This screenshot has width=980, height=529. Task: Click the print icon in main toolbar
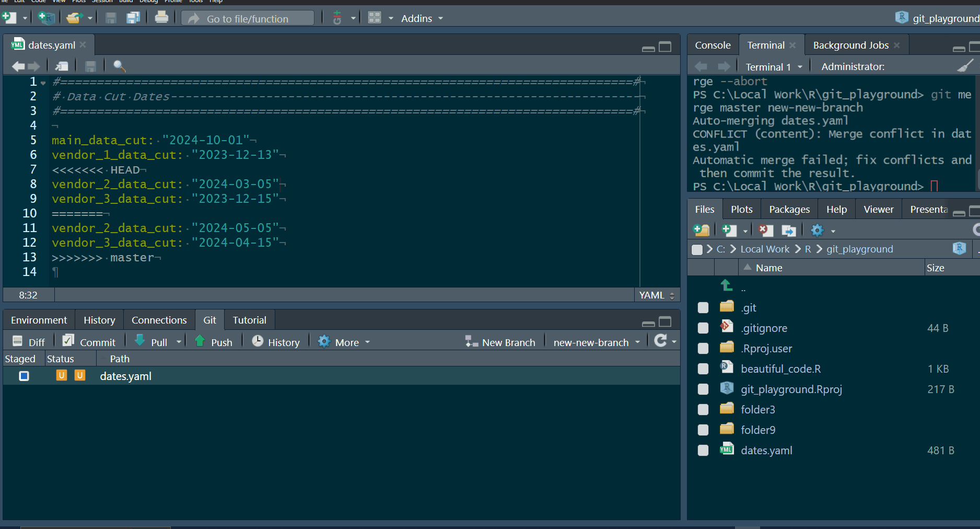(161, 18)
